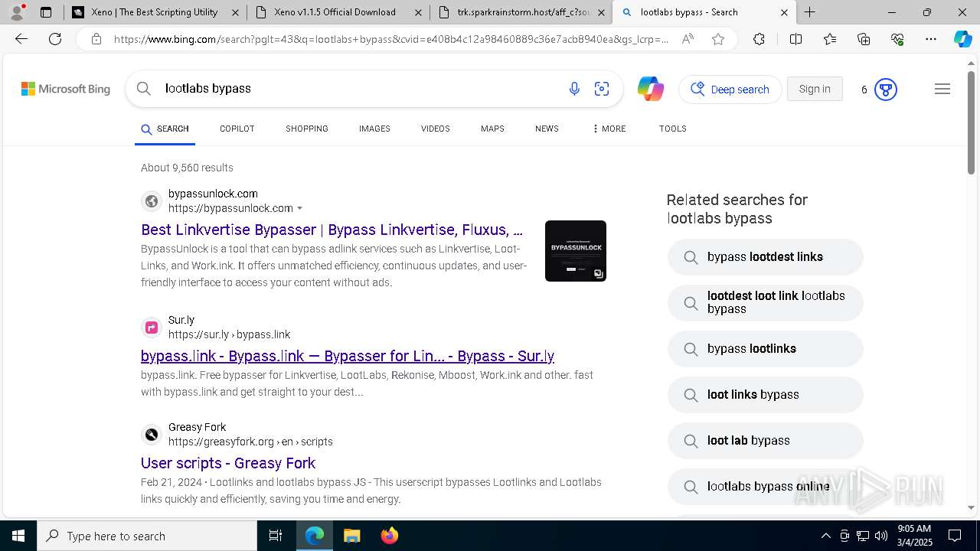Refresh the page with the reload icon
The image size is (980, 551).
click(x=55, y=39)
